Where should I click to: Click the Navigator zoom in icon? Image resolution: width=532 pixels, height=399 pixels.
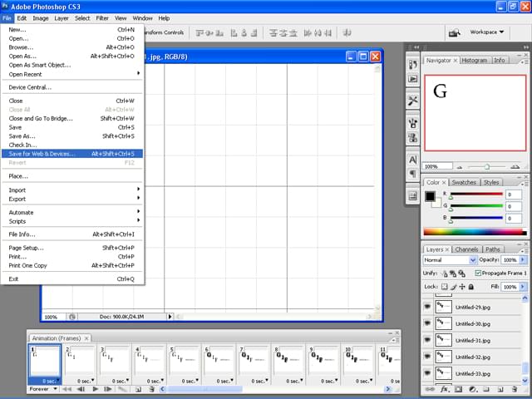(x=515, y=166)
